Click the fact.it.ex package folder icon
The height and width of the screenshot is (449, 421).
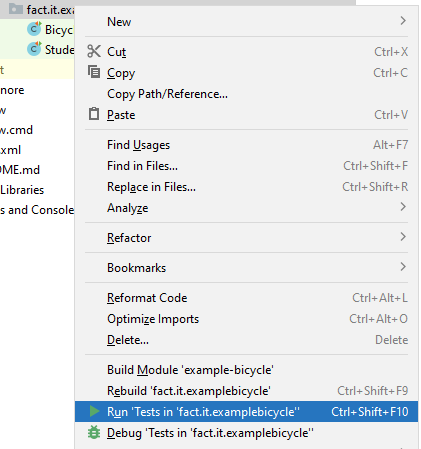coord(15,9)
